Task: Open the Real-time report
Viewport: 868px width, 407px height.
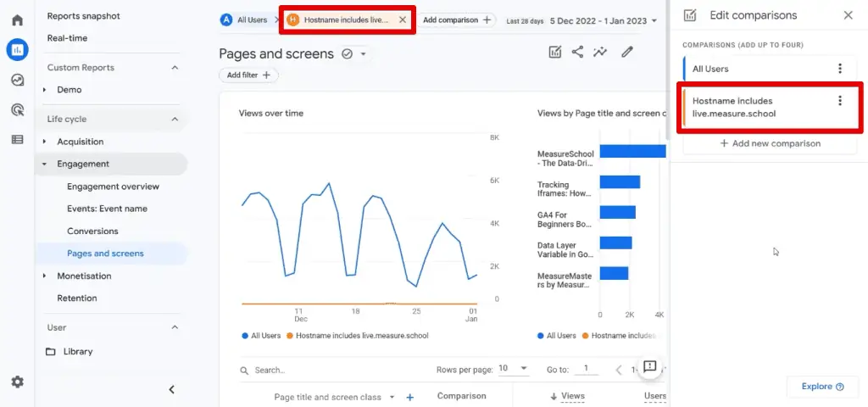Action: pyautogui.click(x=67, y=38)
